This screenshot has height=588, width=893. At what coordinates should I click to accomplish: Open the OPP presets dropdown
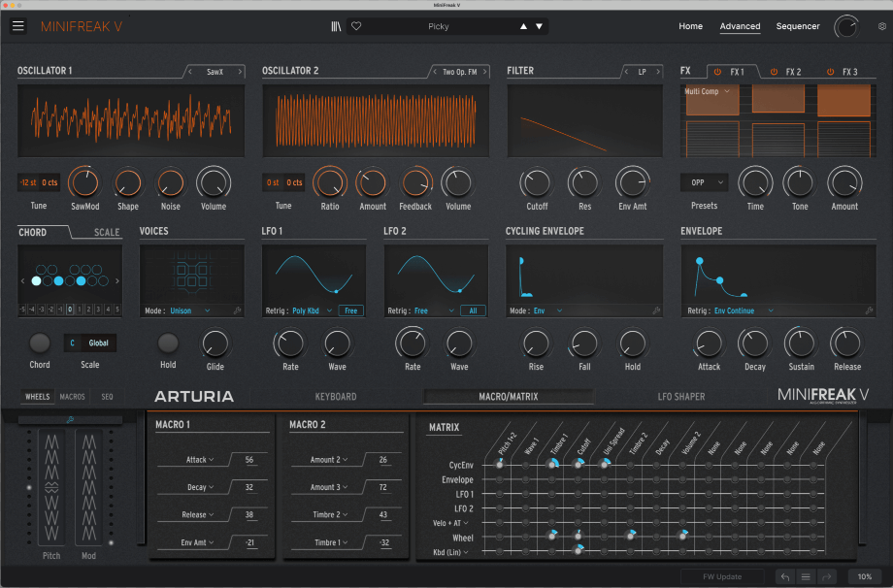point(704,182)
